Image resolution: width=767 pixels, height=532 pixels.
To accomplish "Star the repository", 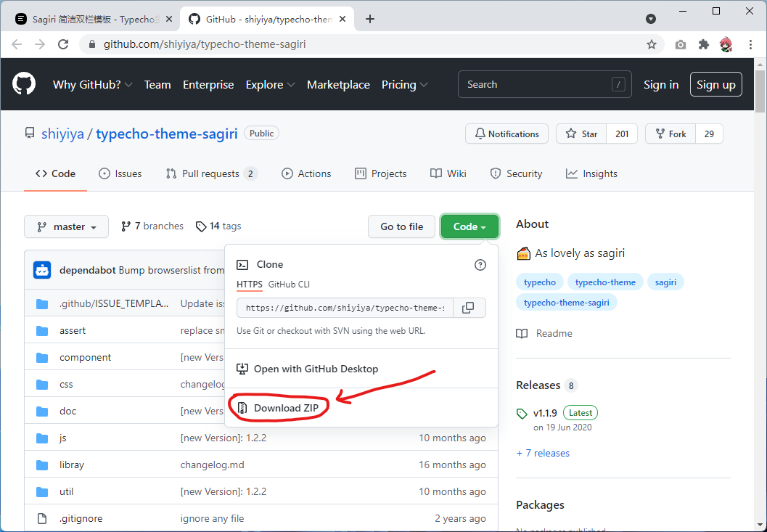I will point(581,134).
